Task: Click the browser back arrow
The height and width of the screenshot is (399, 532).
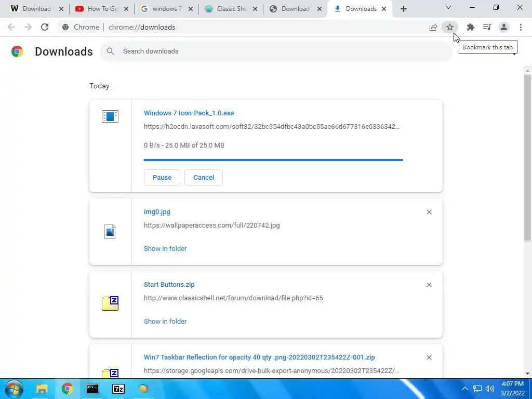Action: tap(11, 27)
